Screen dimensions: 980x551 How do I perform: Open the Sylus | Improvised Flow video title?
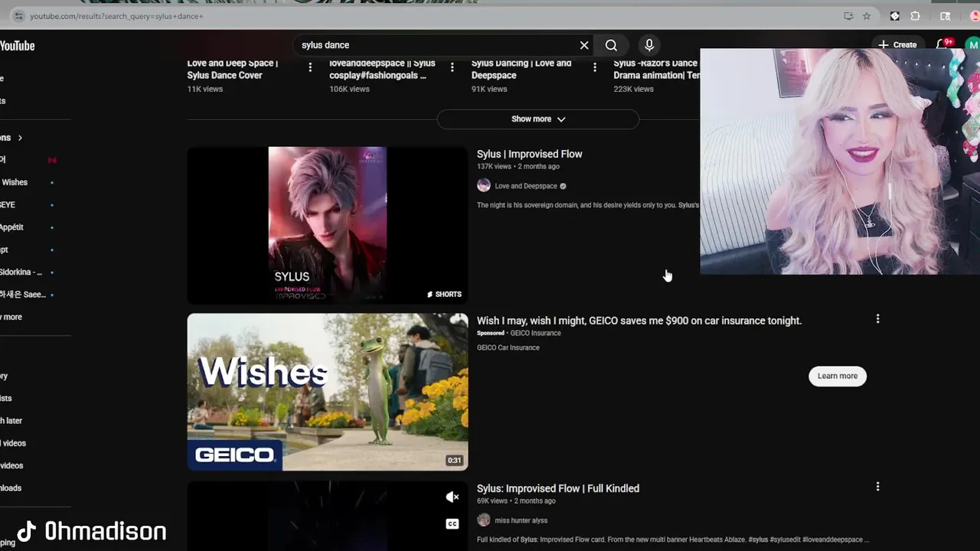530,154
